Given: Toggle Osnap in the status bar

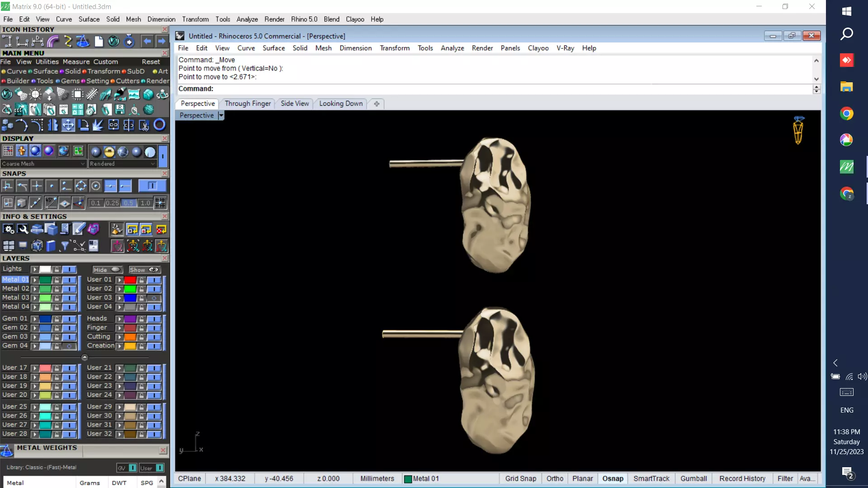Looking at the screenshot, I should pyautogui.click(x=613, y=479).
